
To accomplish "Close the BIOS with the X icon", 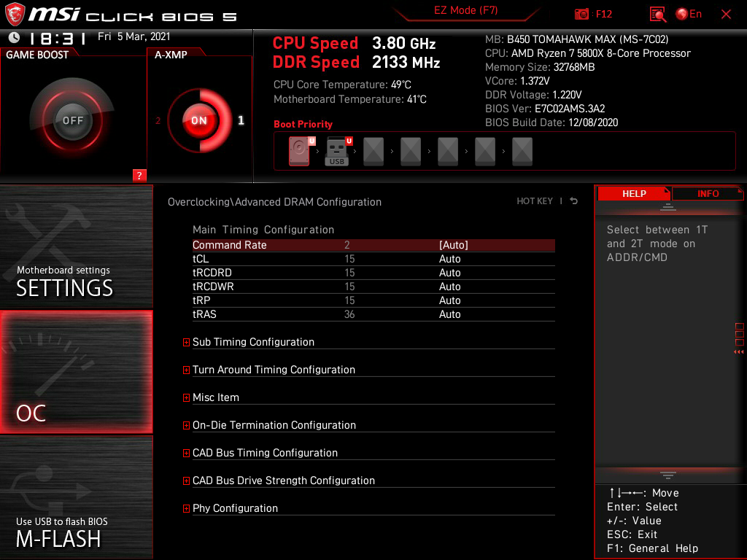I will coord(726,15).
